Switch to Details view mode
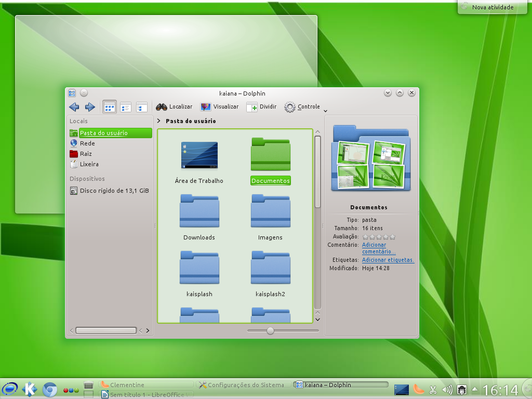 pos(141,107)
